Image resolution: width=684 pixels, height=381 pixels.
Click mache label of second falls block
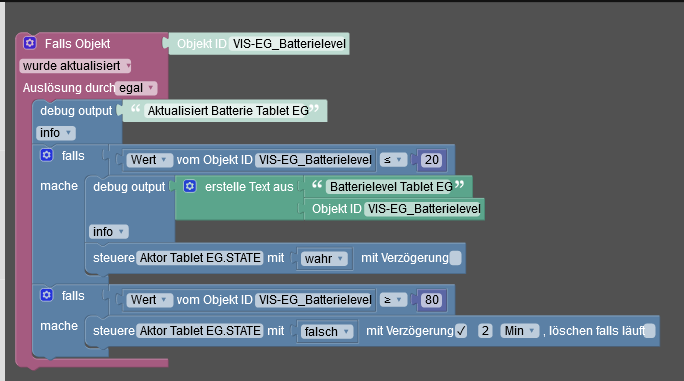59,326
